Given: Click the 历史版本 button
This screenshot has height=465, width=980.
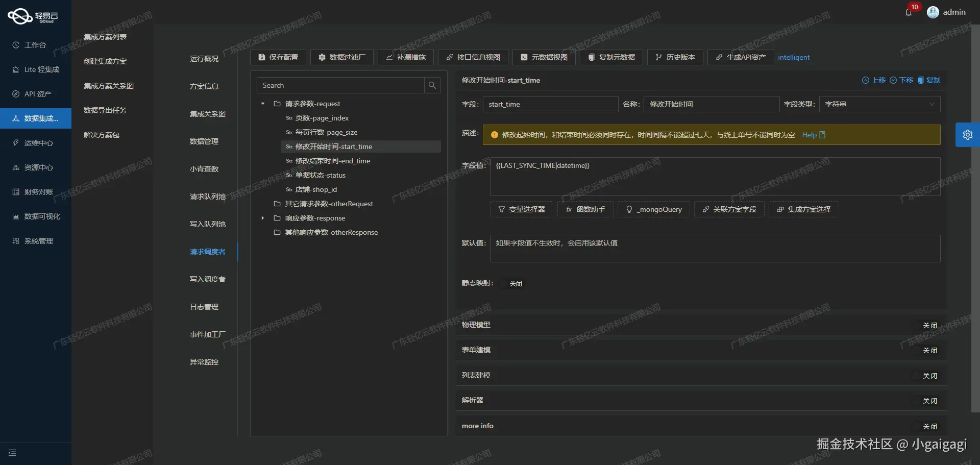Looking at the screenshot, I should (x=675, y=57).
